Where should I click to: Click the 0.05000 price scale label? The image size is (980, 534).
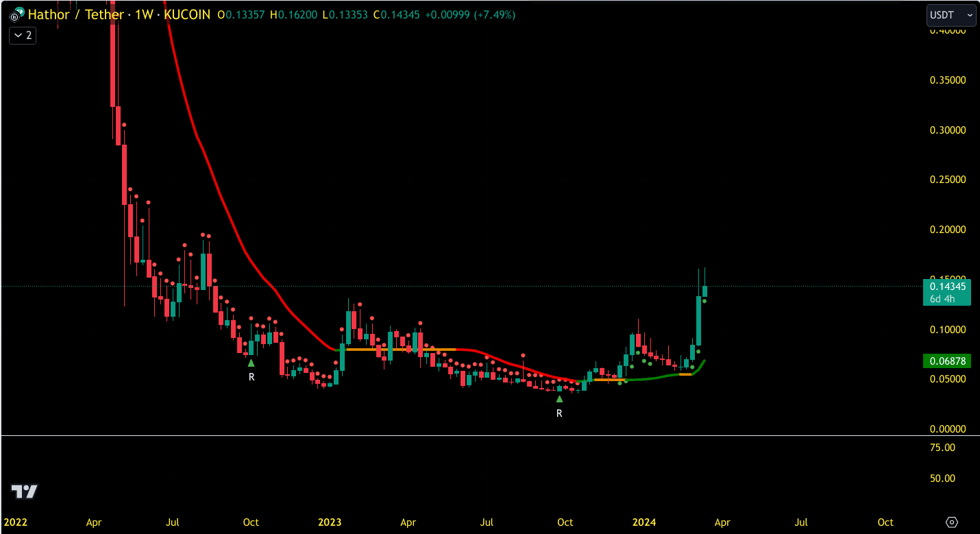tap(948, 379)
